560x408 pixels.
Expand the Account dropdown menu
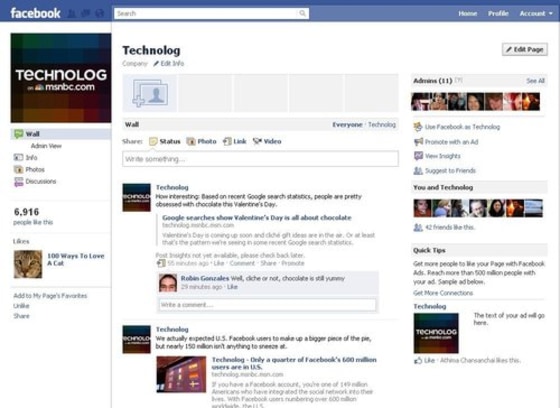coord(536,14)
